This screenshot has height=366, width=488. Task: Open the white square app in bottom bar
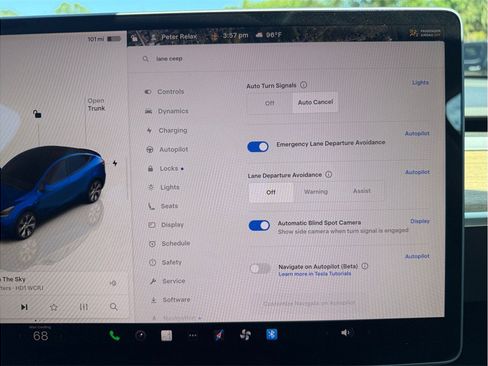coord(166,336)
